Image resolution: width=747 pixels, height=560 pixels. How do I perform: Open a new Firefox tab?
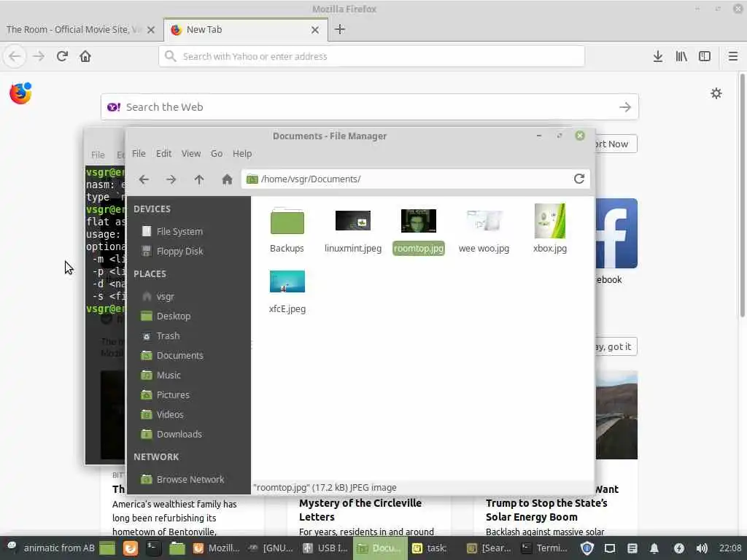point(340,29)
